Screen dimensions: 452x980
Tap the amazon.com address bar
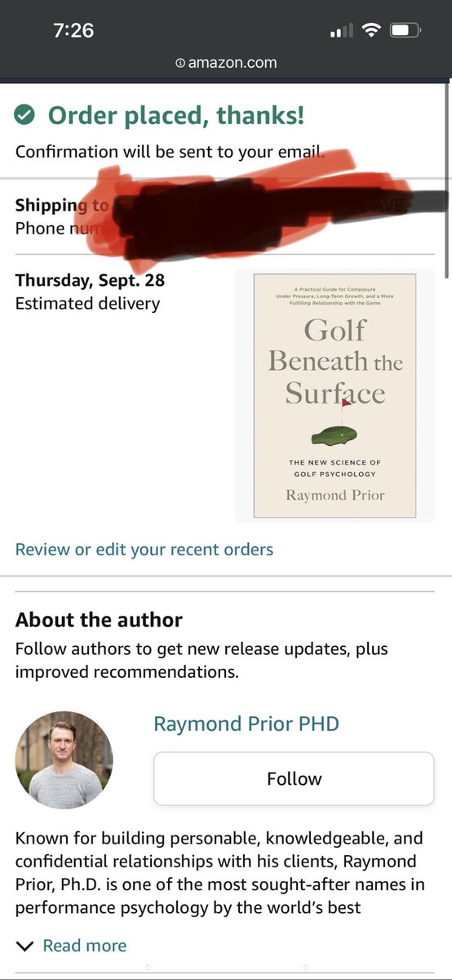tap(226, 63)
